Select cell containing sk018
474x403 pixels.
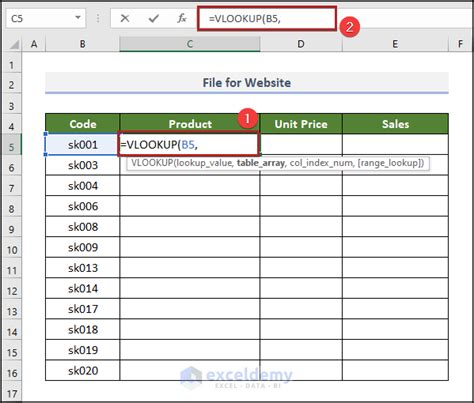pos(83,329)
